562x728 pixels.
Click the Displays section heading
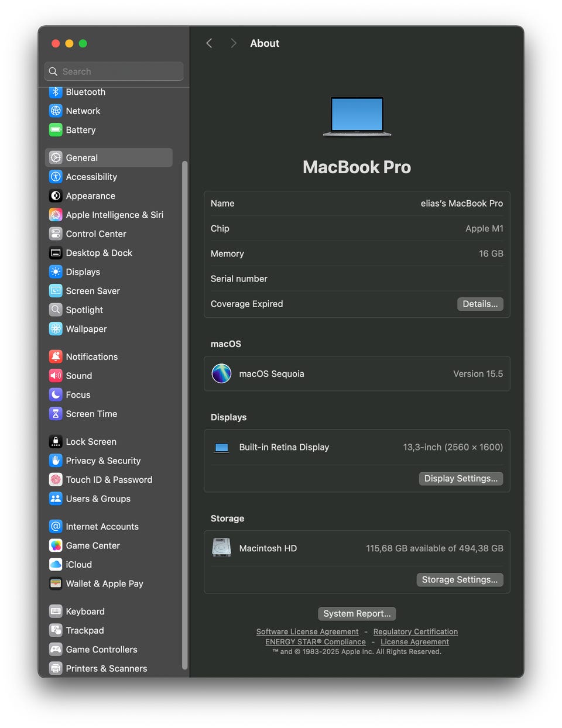(228, 417)
